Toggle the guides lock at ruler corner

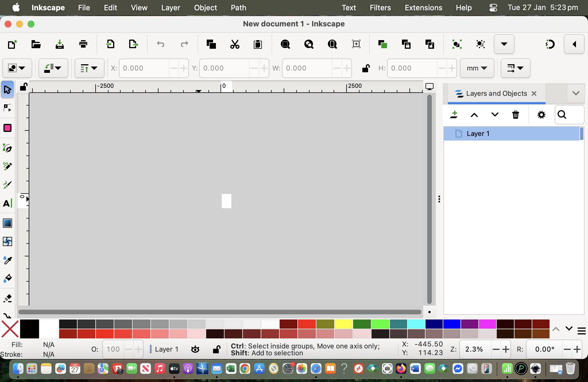click(24, 86)
